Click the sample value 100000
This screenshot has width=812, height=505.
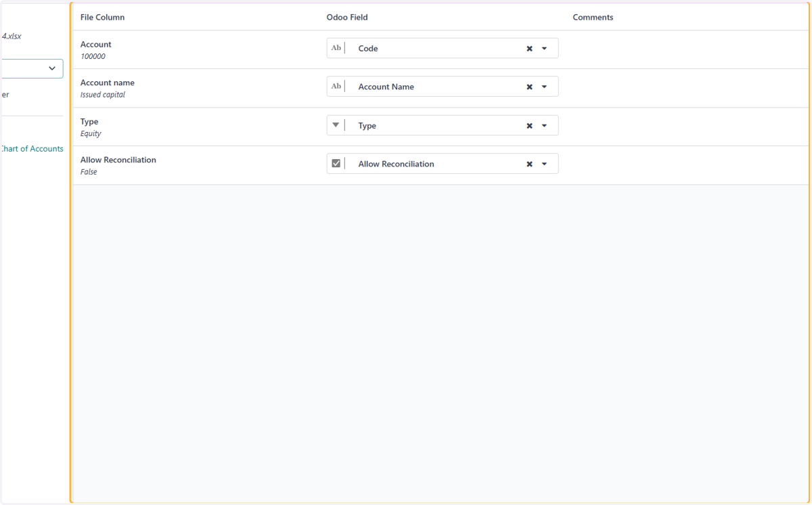pos(93,57)
